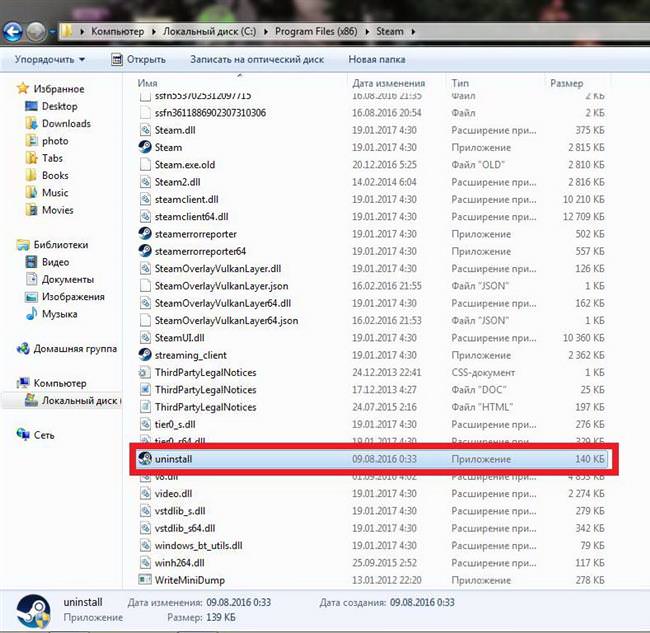Click the Favorites star icon
Viewport: 650px width, 633px height.
[x=23, y=88]
